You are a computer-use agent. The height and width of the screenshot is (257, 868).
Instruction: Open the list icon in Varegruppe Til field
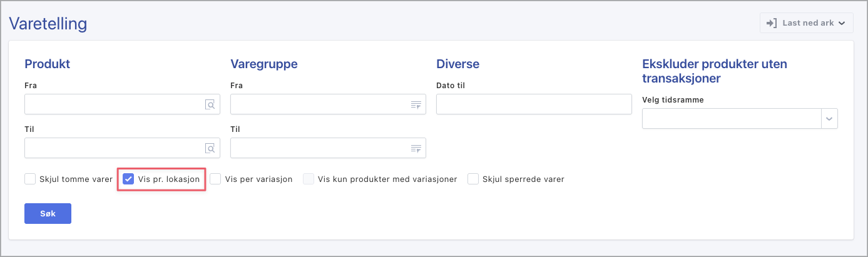[416, 148]
